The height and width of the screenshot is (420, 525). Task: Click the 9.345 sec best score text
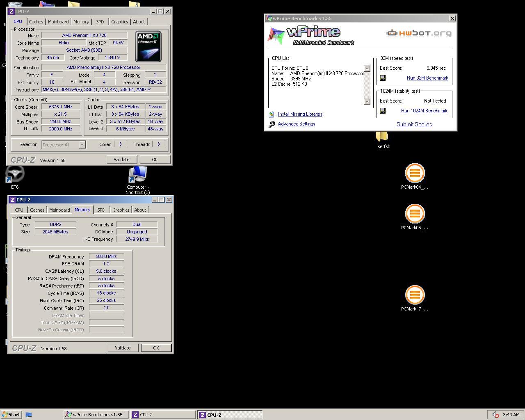436,68
